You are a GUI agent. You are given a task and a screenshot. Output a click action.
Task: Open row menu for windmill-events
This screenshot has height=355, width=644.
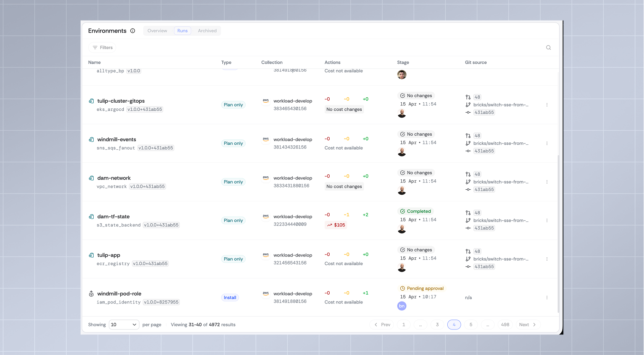coord(547,144)
